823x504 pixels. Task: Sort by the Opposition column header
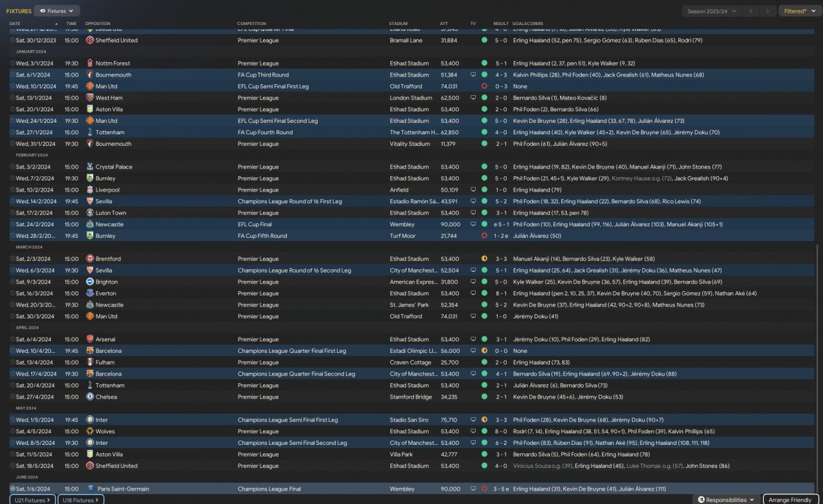(98, 24)
